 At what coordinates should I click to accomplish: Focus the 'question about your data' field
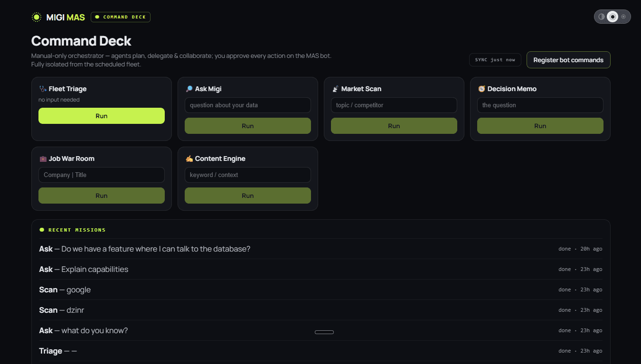coord(248,105)
